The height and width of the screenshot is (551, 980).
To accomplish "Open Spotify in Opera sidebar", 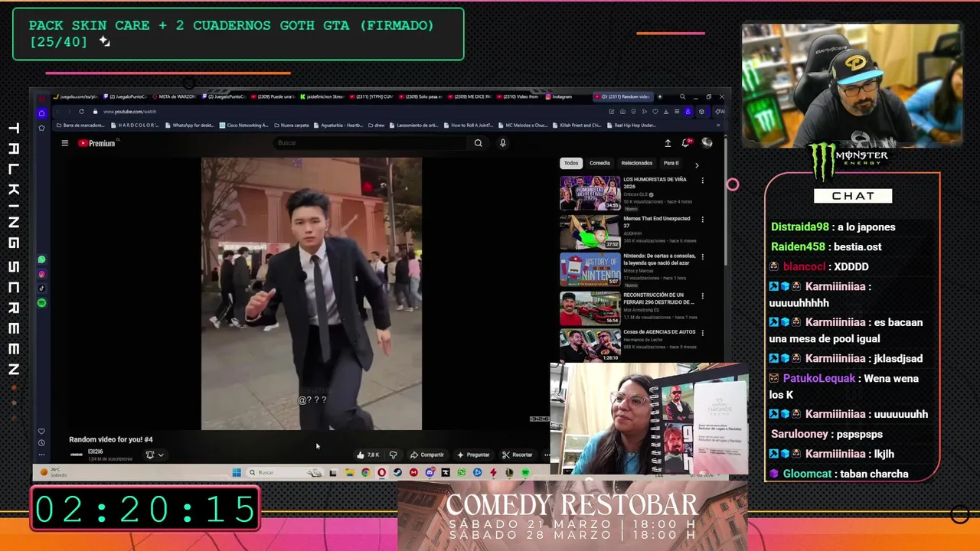I will (x=41, y=303).
